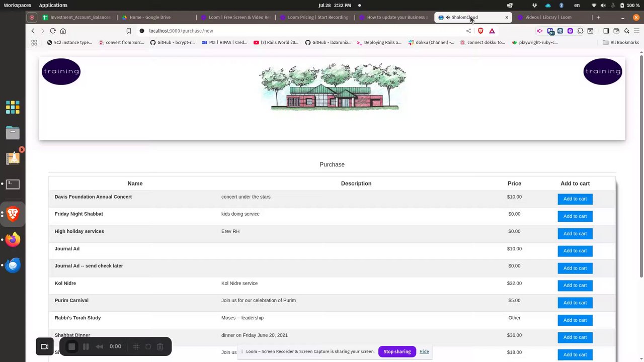644x362 pixels.
Task: Switch to Loom Pricing tab
Action: pos(314,17)
